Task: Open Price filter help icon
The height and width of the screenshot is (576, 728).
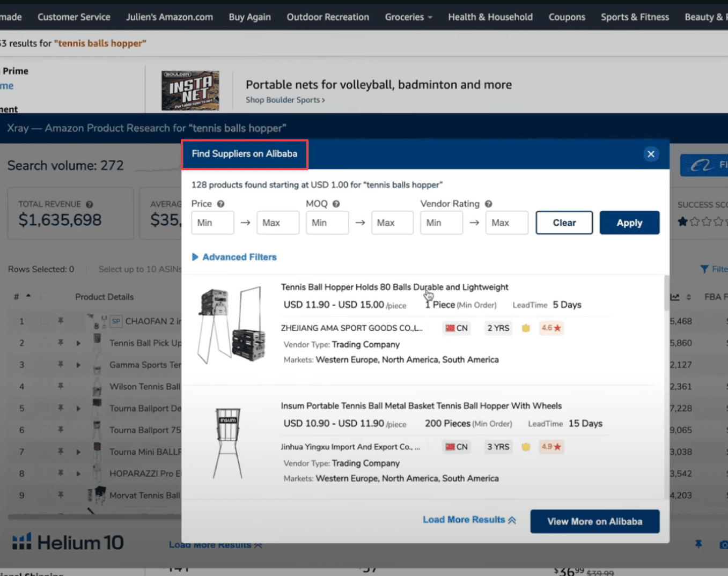Action: 220,204
